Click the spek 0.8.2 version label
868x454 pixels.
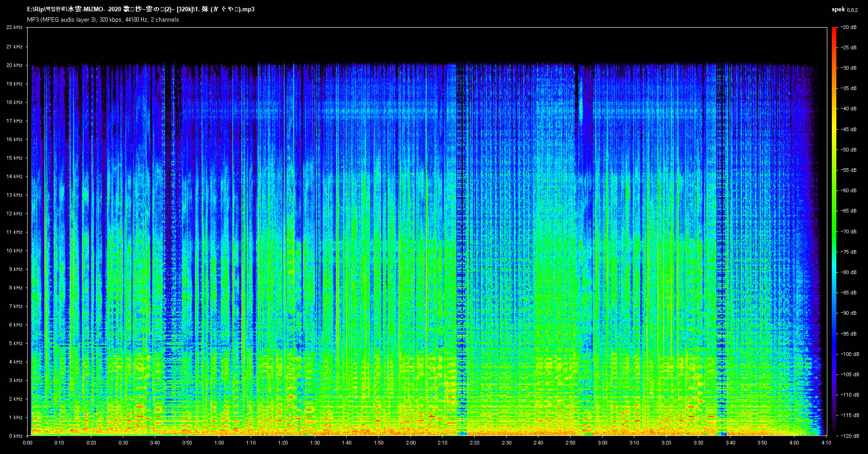844,9
